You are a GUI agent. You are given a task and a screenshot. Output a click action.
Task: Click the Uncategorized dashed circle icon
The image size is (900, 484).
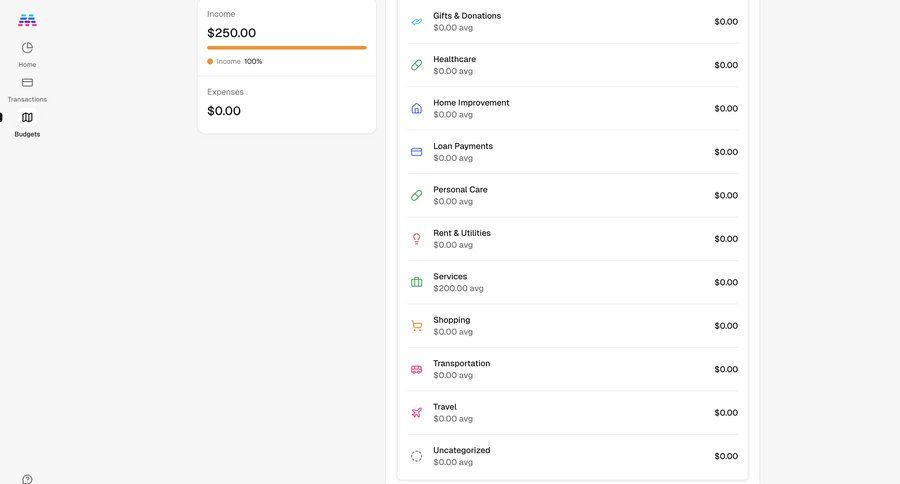(x=417, y=456)
